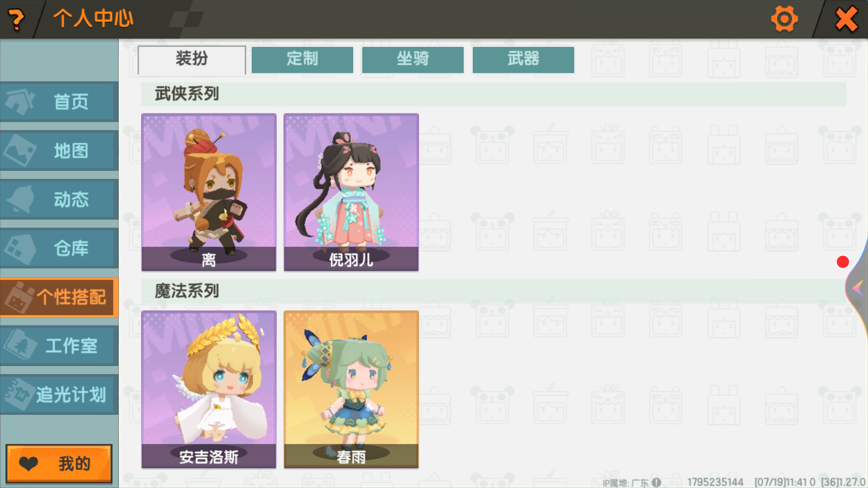This screenshot has width=868, height=488.
Task: Select the 安吉洛斯 angel skin card
Action: coord(209,389)
